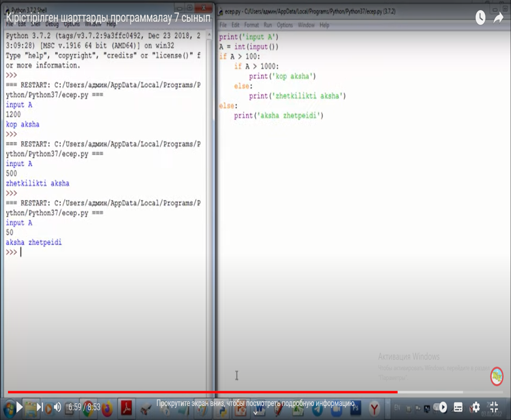Click the channel logo watermark
The height and width of the screenshot is (420, 511).
[x=497, y=376]
